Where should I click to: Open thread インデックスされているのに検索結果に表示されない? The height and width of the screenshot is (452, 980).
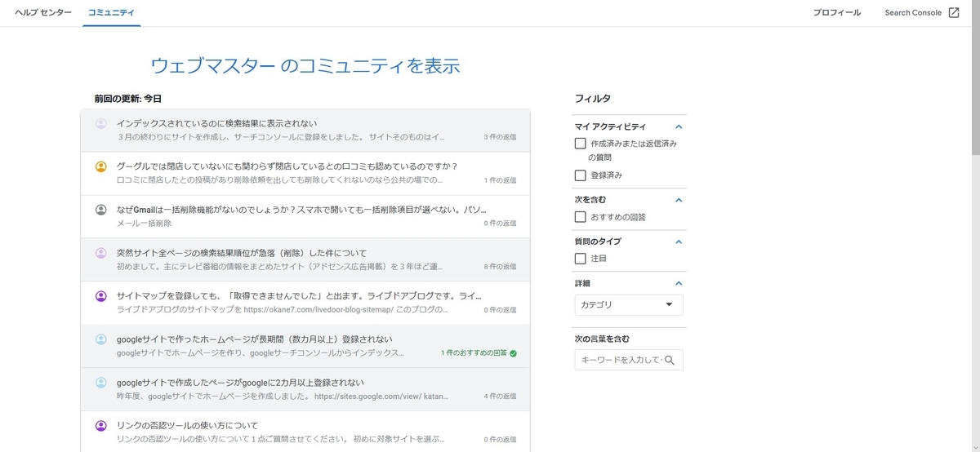pyautogui.click(x=305, y=131)
